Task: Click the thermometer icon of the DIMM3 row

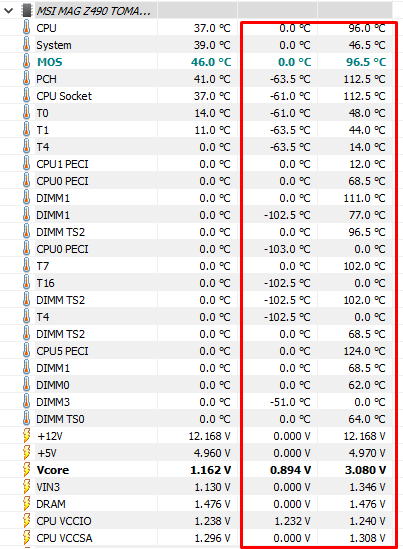Action: tap(27, 402)
